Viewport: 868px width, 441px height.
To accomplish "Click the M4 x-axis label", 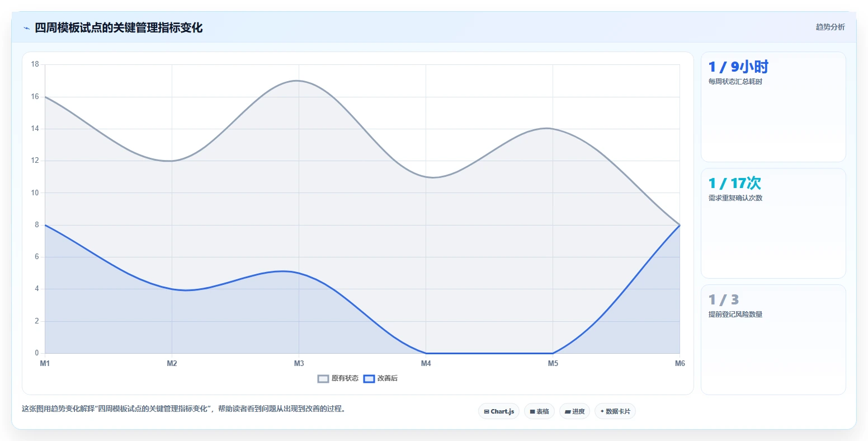I will (426, 363).
